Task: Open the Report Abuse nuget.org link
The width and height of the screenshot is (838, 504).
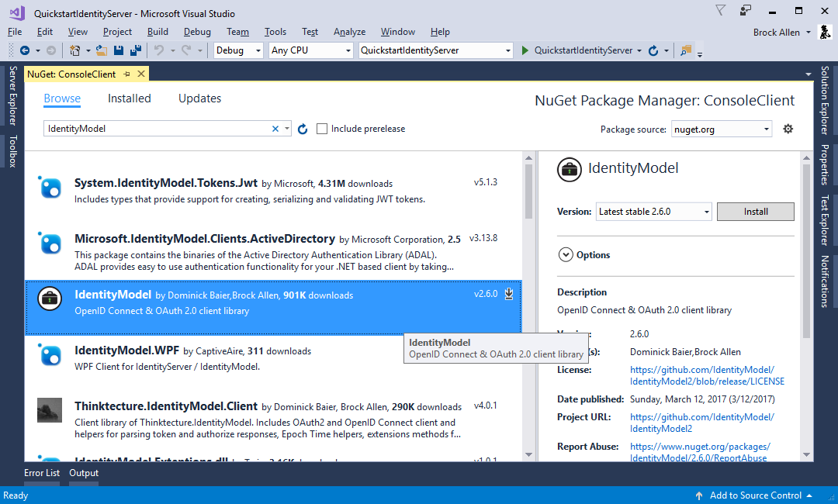Action: (x=700, y=452)
